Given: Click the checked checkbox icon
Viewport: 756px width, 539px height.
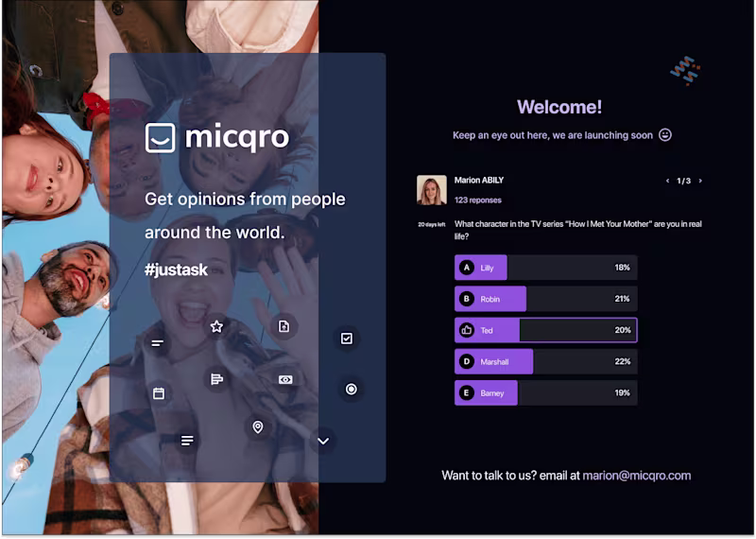Looking at the screenshot, I should [347, 339].
